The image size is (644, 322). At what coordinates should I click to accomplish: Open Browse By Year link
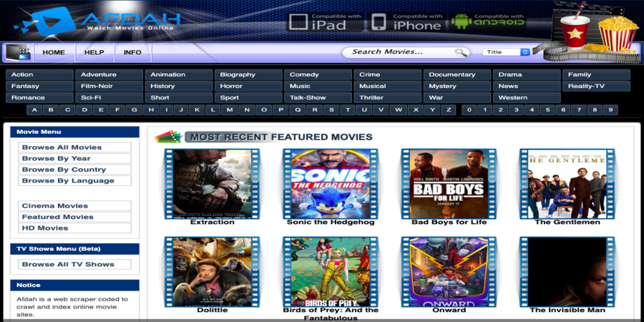pyautogui.click(x=74, y=159)
